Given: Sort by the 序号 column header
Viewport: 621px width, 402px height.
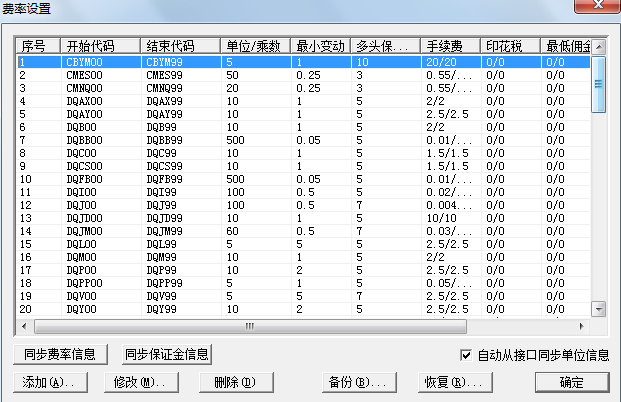Looking at the screenshot, I should (x=38, y=46).
